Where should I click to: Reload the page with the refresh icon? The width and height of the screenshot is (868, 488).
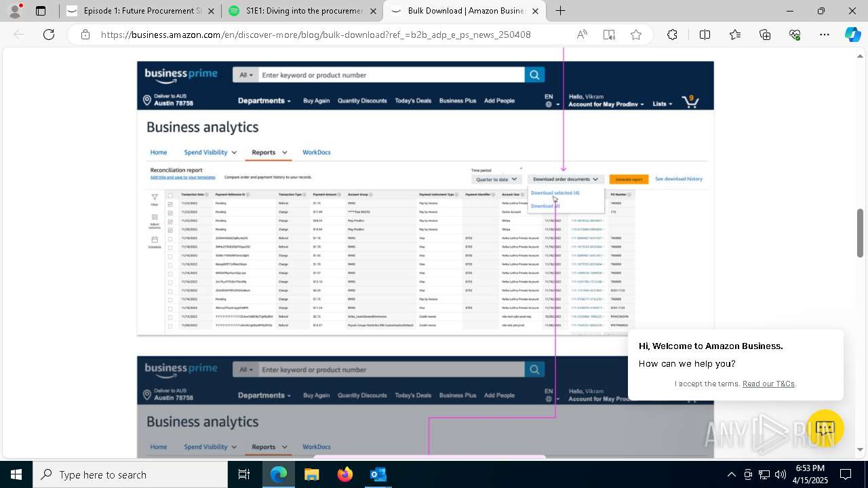(49, 35)
